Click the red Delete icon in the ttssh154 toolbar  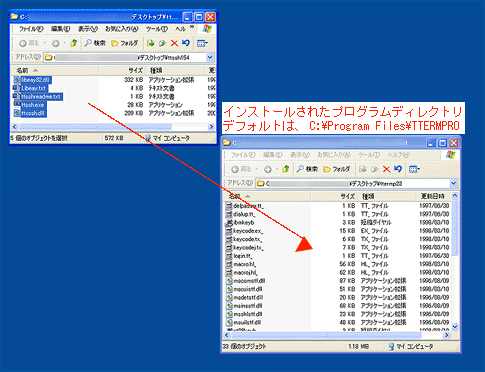174,43
